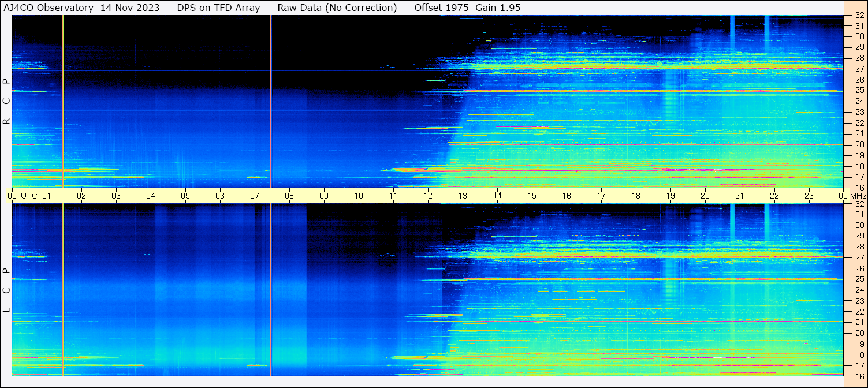Select hour 19 on the time axis
868x388 pixels.
click(670, 196)
